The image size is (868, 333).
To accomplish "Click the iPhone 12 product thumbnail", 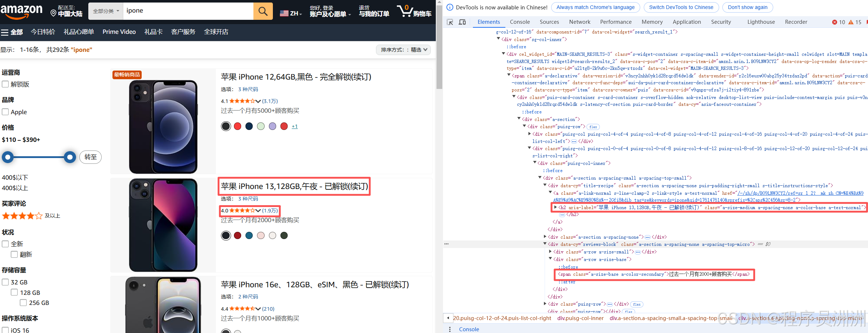I will [163, 127].
